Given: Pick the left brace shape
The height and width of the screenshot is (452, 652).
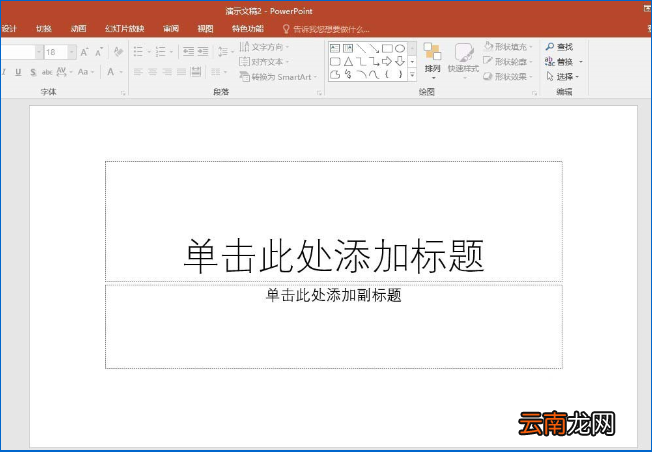Looking at the screenshot, I should 387,74.
